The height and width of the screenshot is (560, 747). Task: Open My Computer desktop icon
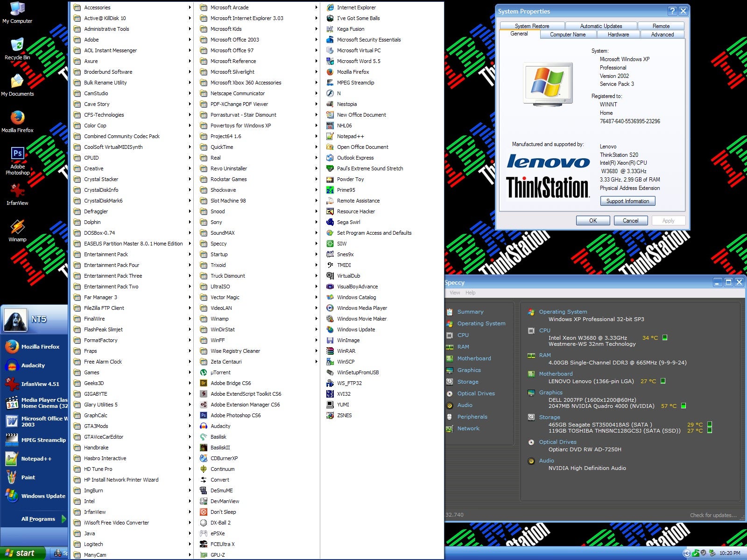pyautogui.click(x=17, y=13)
